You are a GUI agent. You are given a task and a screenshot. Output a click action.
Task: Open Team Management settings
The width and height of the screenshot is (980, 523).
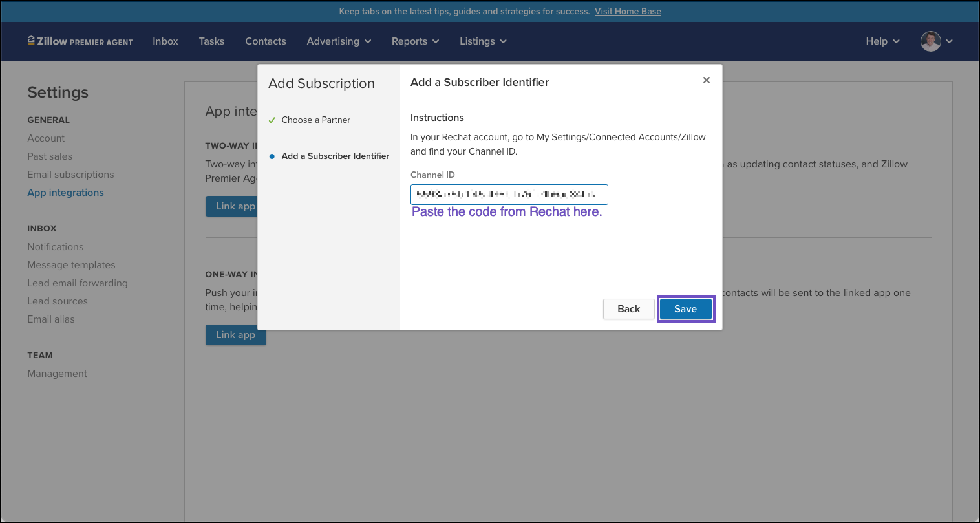pyautogui.click(x=57, y=374)
